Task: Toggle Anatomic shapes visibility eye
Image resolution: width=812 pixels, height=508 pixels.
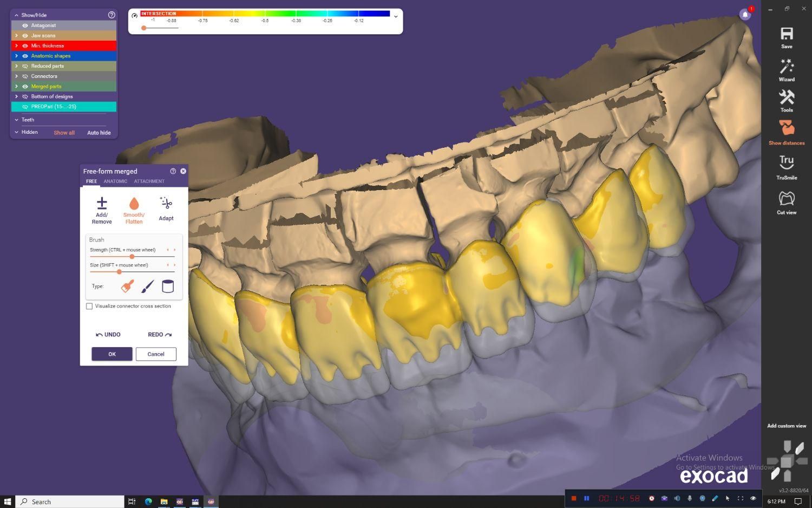Action: click(25, 56)
